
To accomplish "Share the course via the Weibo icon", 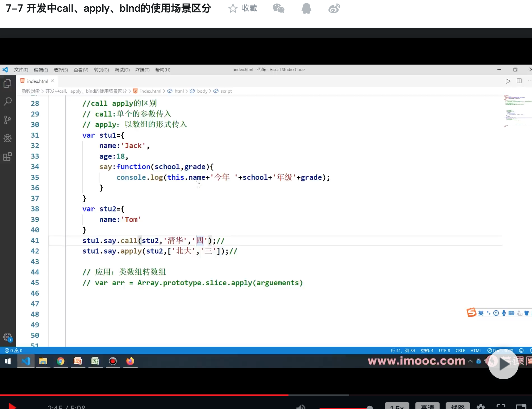I will (x=334, y=8).
